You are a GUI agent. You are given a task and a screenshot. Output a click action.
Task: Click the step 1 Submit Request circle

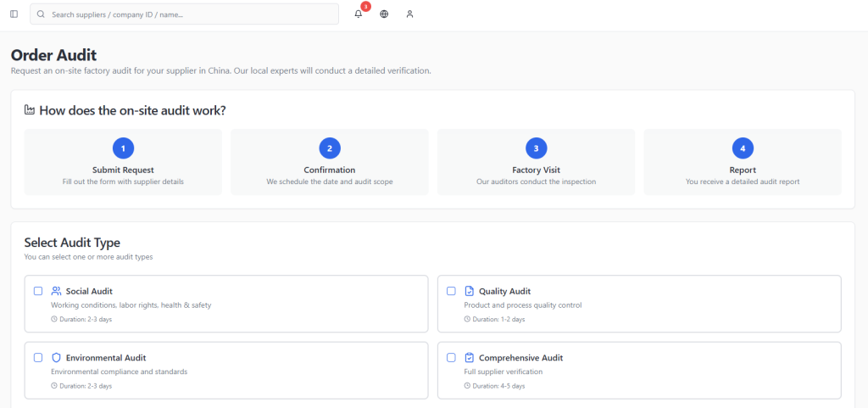click(123, 148)
